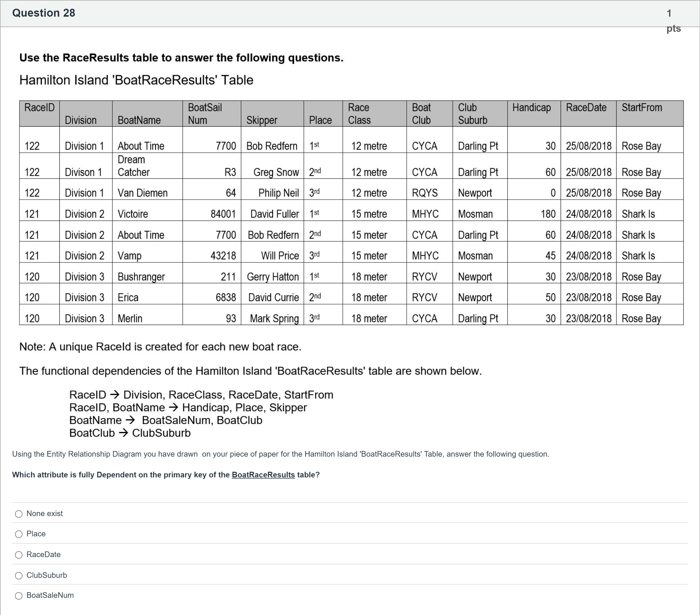
Task: Pick the 'ClubSuburb' radio button
Action: click(x=19, y=576)
